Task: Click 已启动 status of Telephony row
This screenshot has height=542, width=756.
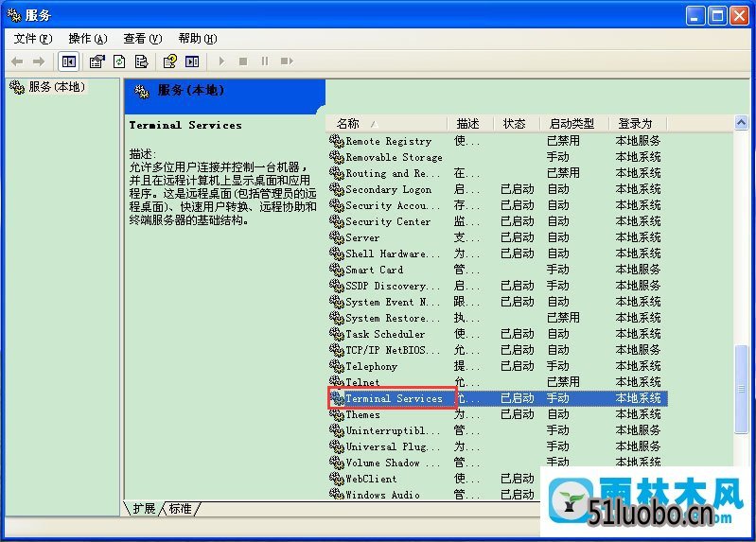Action: tap(518, 366)
